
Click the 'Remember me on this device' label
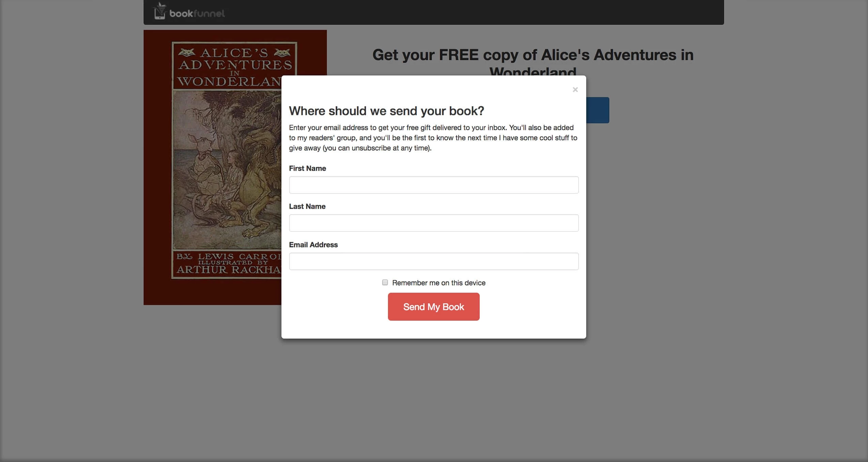pos(439,283)
